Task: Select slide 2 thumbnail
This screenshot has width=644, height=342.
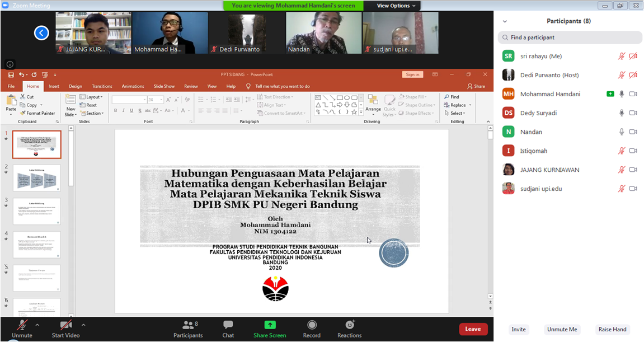Action: point(37,178)
